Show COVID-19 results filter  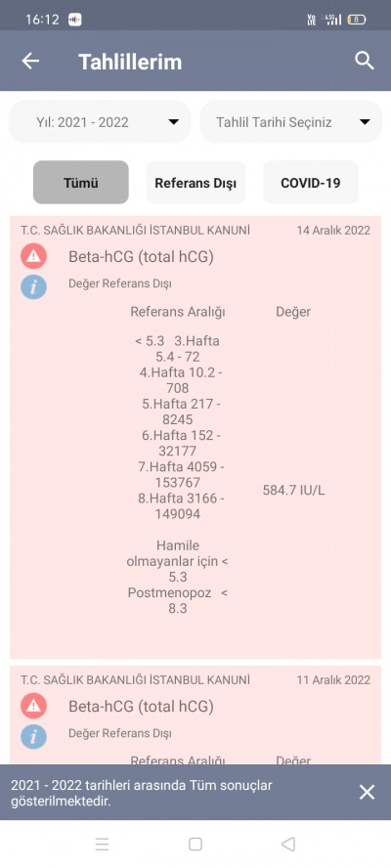(x=310, y=182)
